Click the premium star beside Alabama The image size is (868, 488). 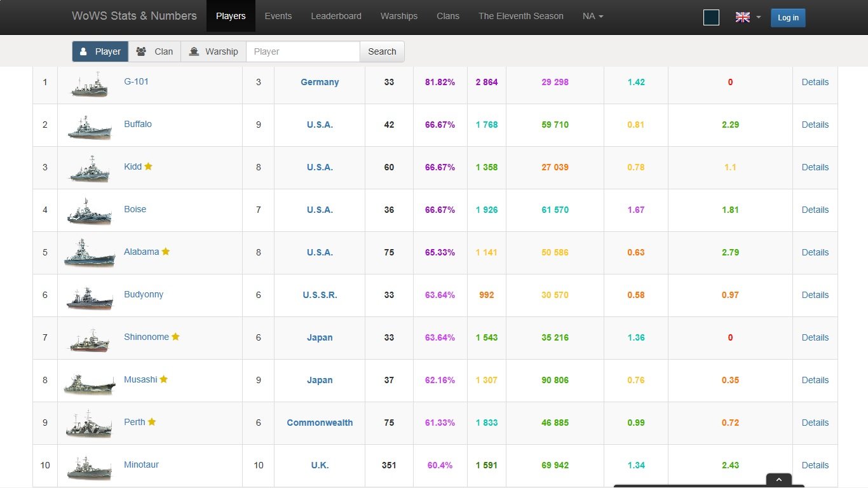pyautogui.click(x=166, y=252)
